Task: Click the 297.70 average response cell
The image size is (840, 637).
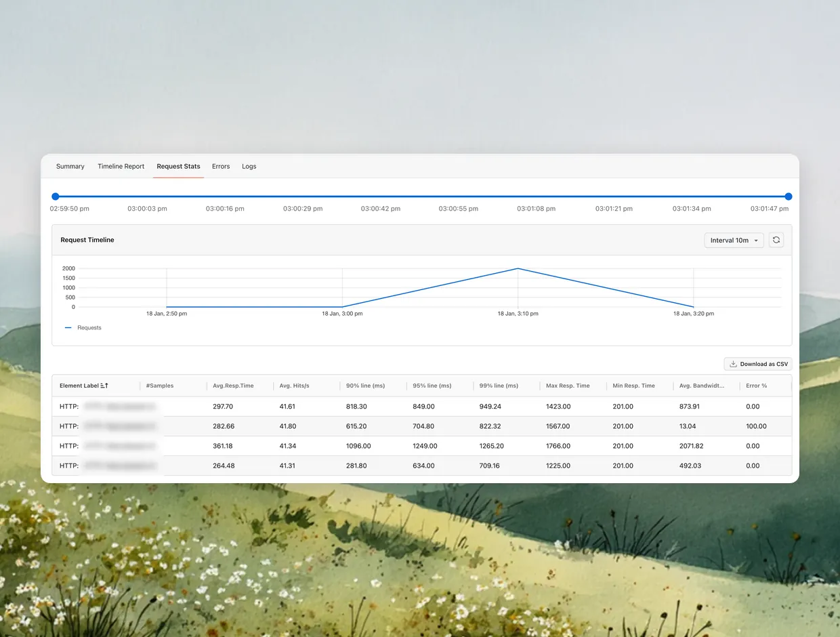Action: (x=223, y=407)
